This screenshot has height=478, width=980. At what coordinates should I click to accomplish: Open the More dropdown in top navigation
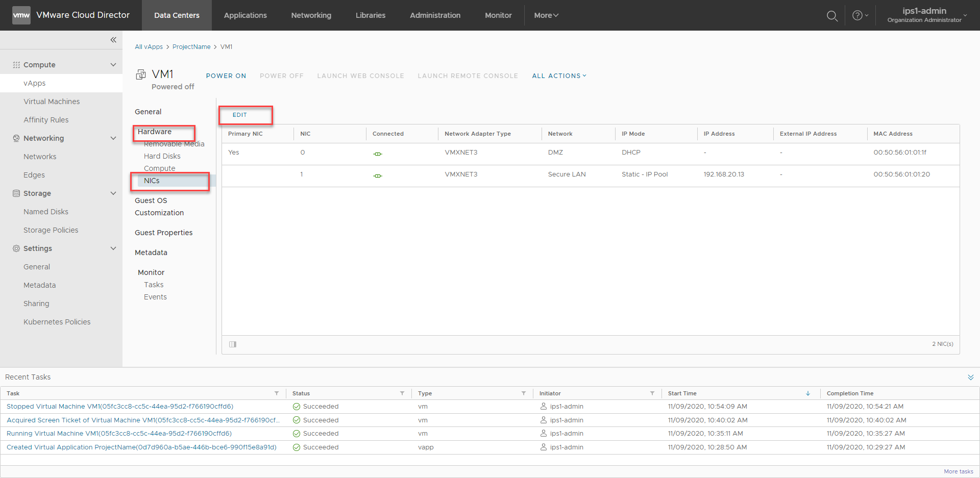(x=546, y=15)
